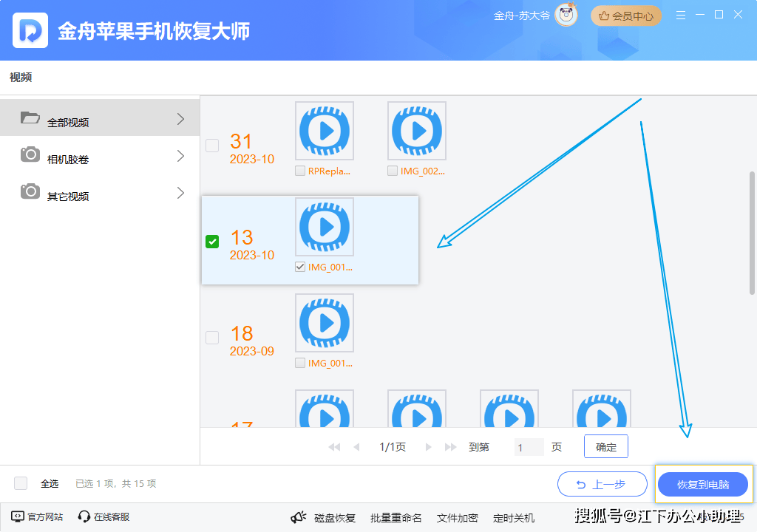The width and height of the screenshot is (757, 532).
Task: Click the 恢复到电脑 recover button
Action: pos(703,484)
